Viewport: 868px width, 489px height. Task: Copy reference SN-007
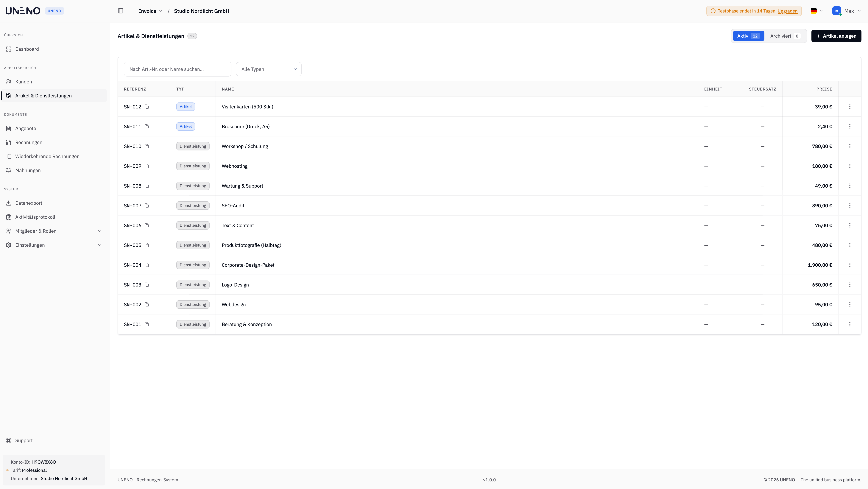coord(147,205)
